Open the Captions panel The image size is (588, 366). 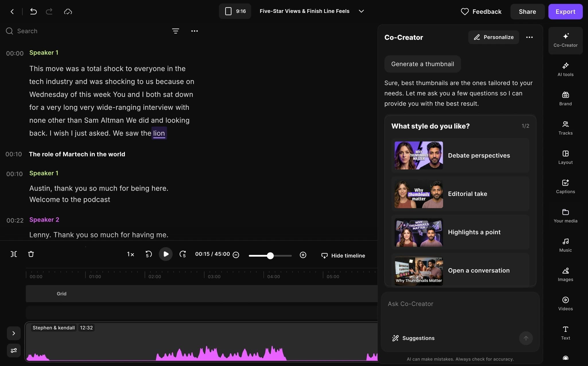[x=565, y=187]
